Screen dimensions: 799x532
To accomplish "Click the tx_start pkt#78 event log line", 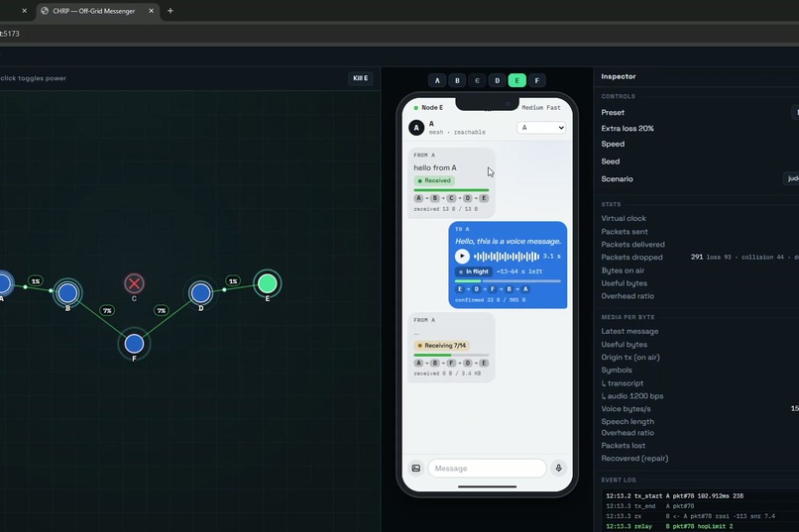I will [675, 496].
